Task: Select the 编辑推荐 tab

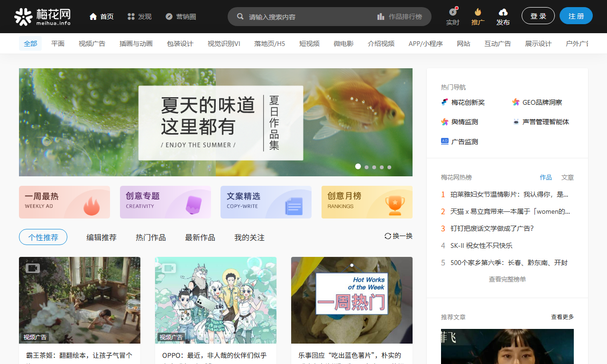Action: [x=101, y=237]
